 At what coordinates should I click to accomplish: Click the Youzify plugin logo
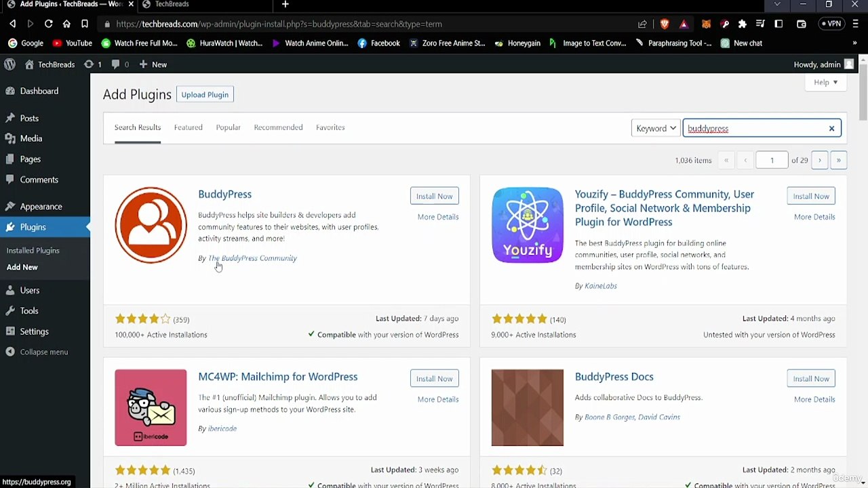click(528, 225)
